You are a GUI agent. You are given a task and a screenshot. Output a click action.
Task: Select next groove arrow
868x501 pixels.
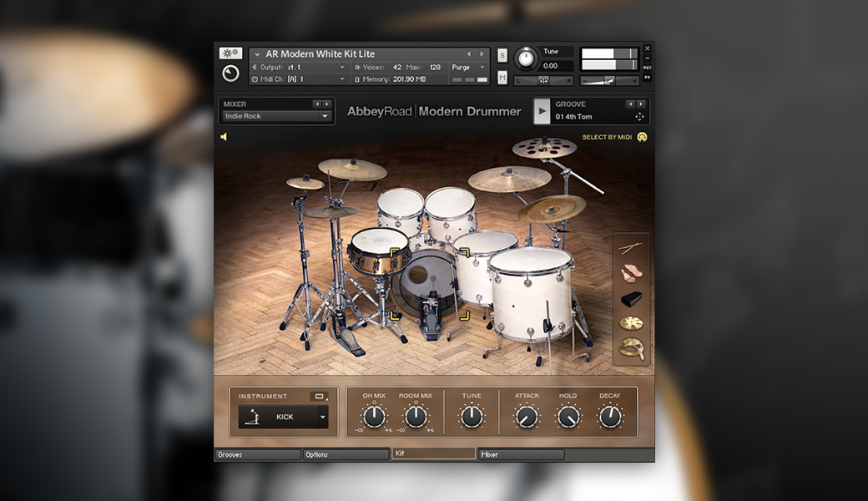640,104
